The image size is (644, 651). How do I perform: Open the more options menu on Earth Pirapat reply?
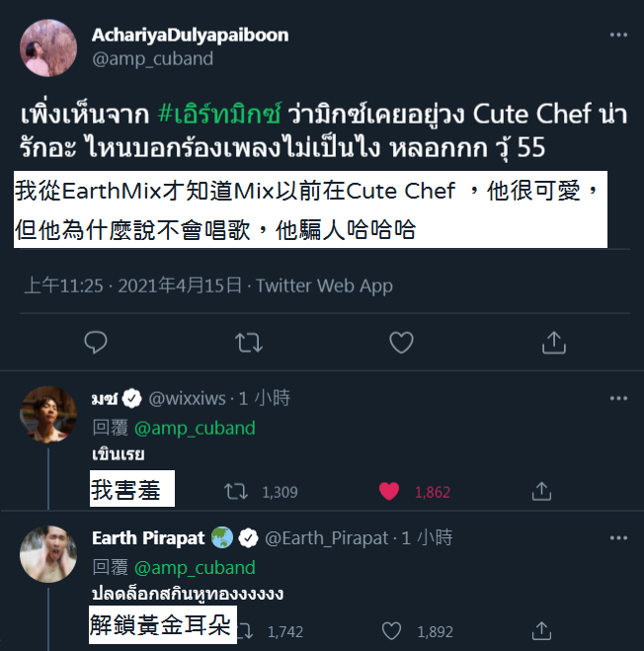[x=618, y=538]
